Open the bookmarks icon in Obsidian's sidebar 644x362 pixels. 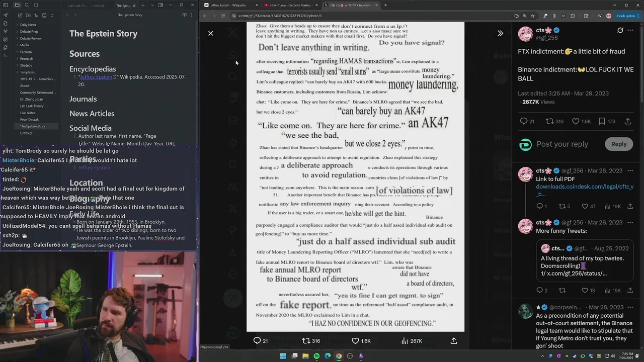[x=36, y=5]
